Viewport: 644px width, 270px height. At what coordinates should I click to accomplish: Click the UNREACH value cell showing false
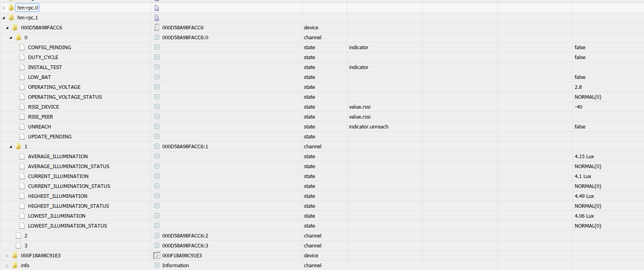click(580, 126)
